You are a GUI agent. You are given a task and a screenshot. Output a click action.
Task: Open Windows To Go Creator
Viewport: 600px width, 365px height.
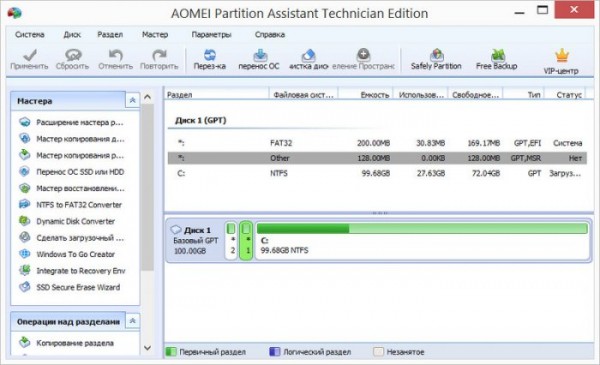[x=75, y=254]
